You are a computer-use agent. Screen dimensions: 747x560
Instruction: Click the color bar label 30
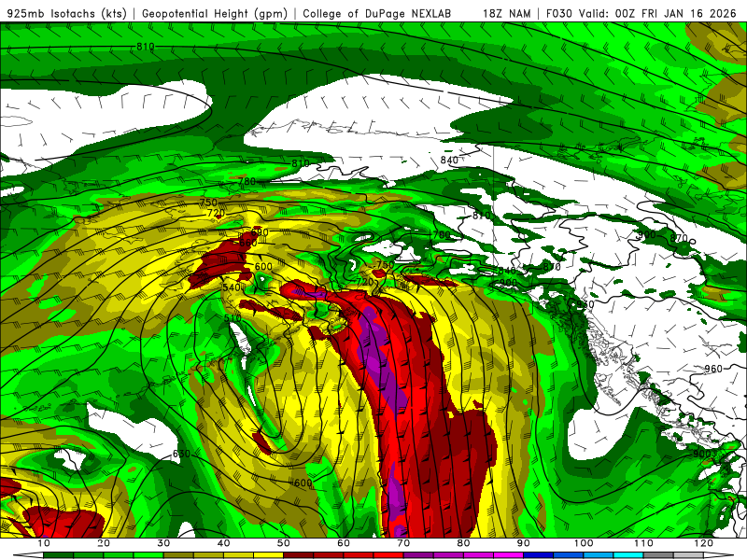tap(163, 543)
